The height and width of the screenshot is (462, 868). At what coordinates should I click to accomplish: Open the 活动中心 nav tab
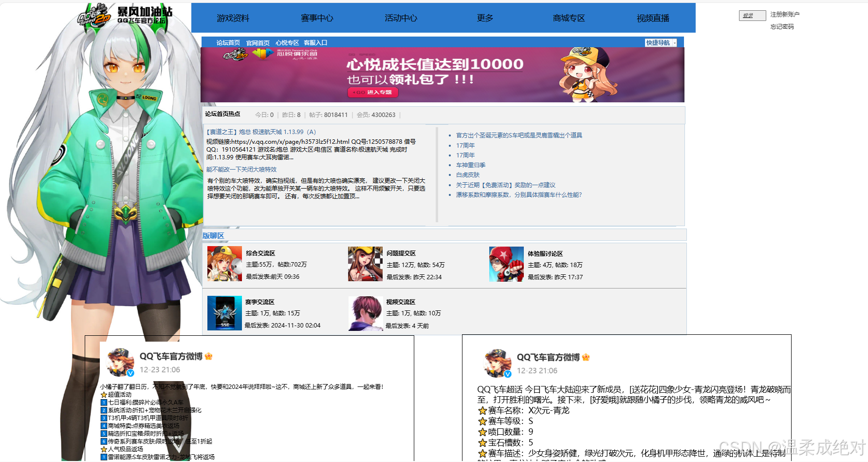coord(401,18)
